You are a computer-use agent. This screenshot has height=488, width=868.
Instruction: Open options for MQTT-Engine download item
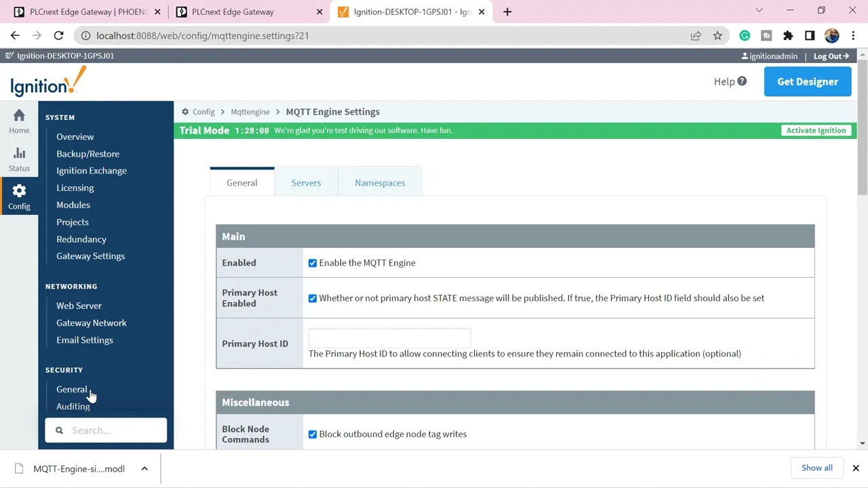[144, 468]
